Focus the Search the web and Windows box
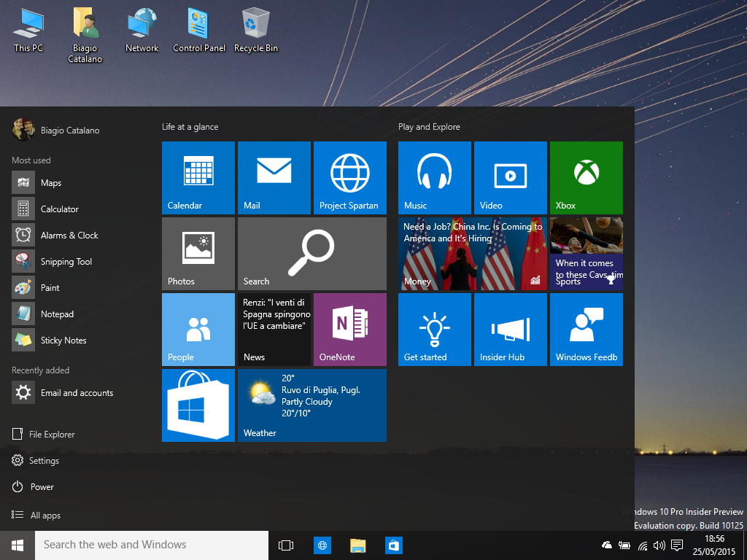This screenshot has width=747, height=560. [x=152, y=545]
